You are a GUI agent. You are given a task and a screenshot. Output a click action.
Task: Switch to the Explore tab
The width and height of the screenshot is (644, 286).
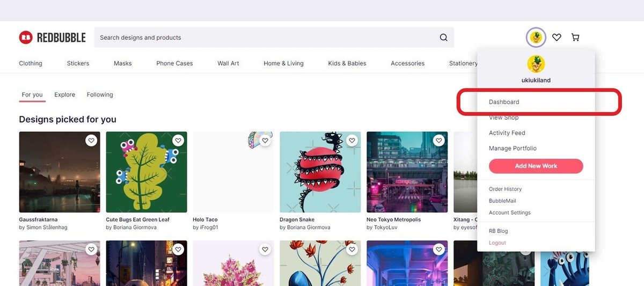64,95
